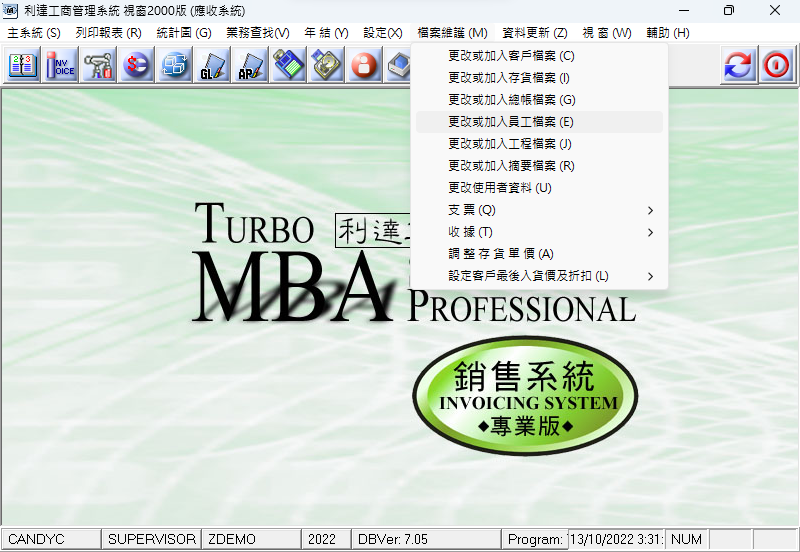
Task: Click the INVOICE toolbar icon
Action: click(x=61, y=65)
